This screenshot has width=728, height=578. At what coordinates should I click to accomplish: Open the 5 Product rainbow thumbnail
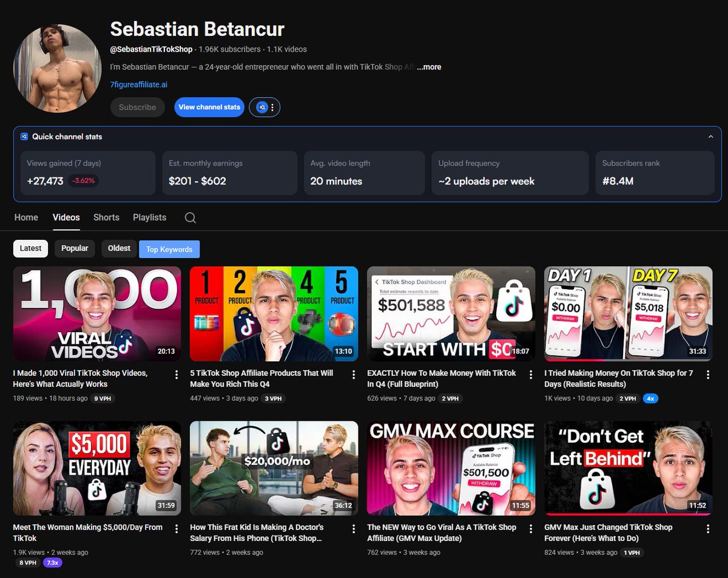[x=274, y=314]
